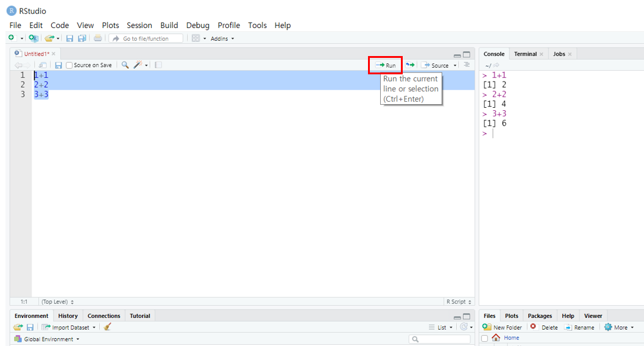The height and width of the screenshot is (346, 644).
Task: Click line 3 code '3+3' in editor
Action: pyautogui.click(x=41, y=94)
